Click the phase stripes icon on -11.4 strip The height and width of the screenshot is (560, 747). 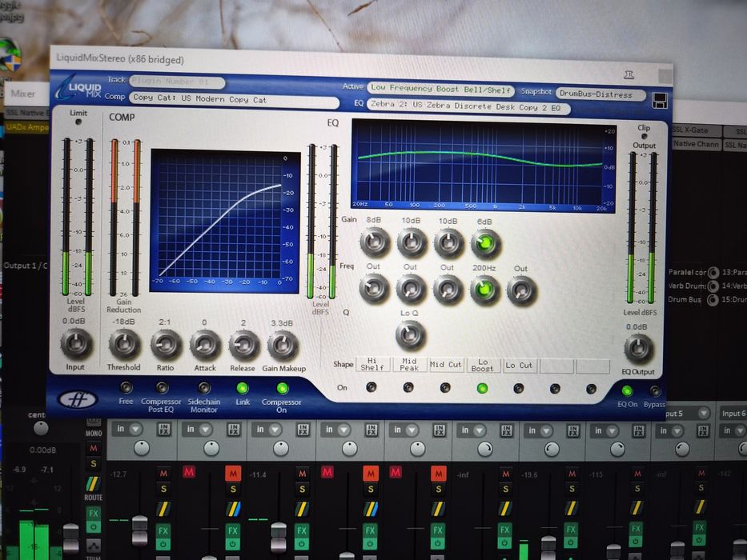pos(302,509)
